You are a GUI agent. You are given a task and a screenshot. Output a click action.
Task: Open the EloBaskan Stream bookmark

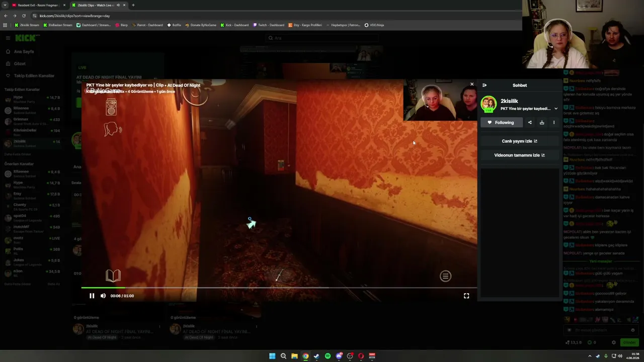click(x=58, y=25)
